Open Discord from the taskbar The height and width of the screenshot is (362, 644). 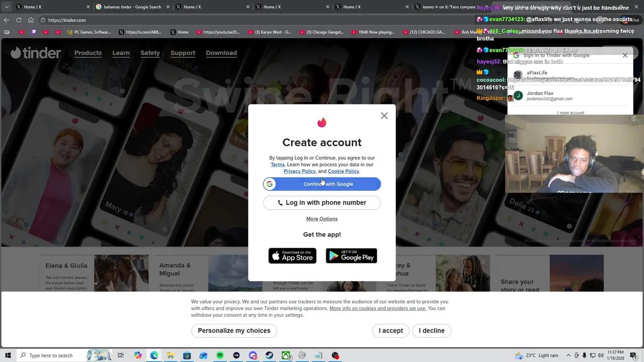click(x=253, y=355)
